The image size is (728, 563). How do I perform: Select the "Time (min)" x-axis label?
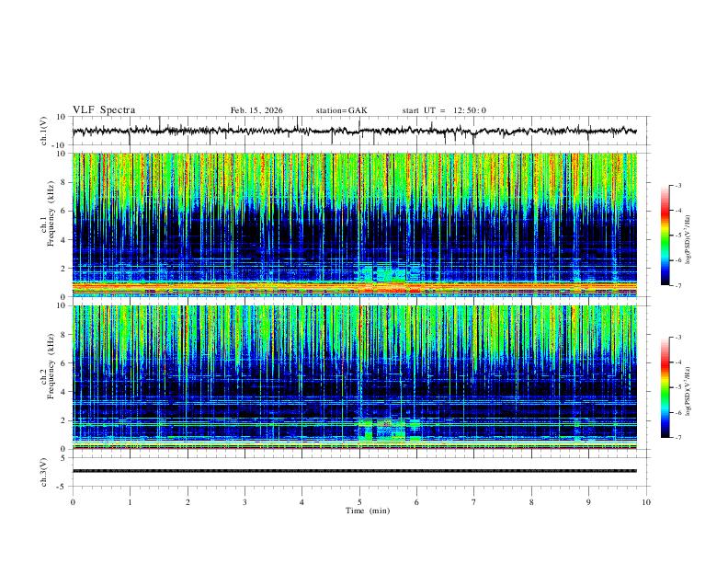(368, 511)
